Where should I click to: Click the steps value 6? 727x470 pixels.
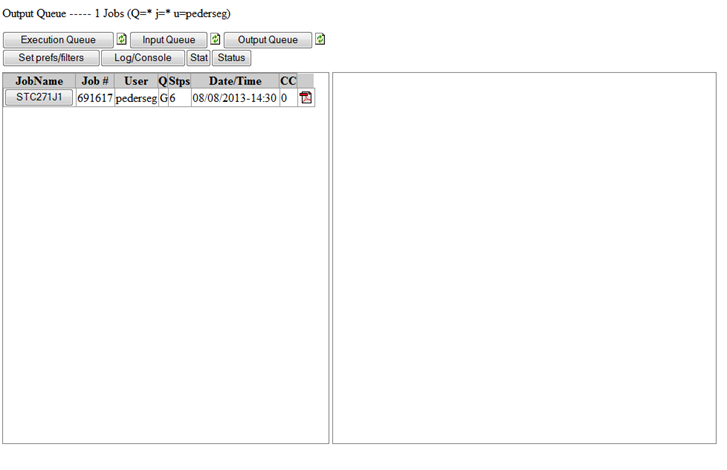(x=179, y=98)
